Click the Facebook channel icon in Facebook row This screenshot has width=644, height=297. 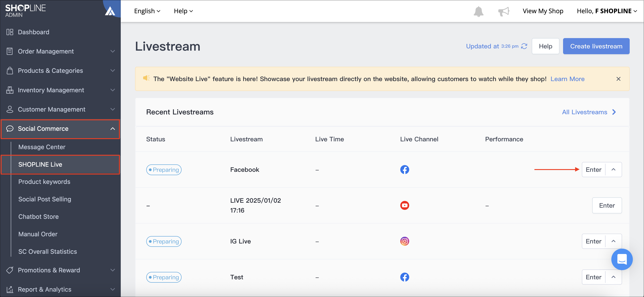coord(405,170)
